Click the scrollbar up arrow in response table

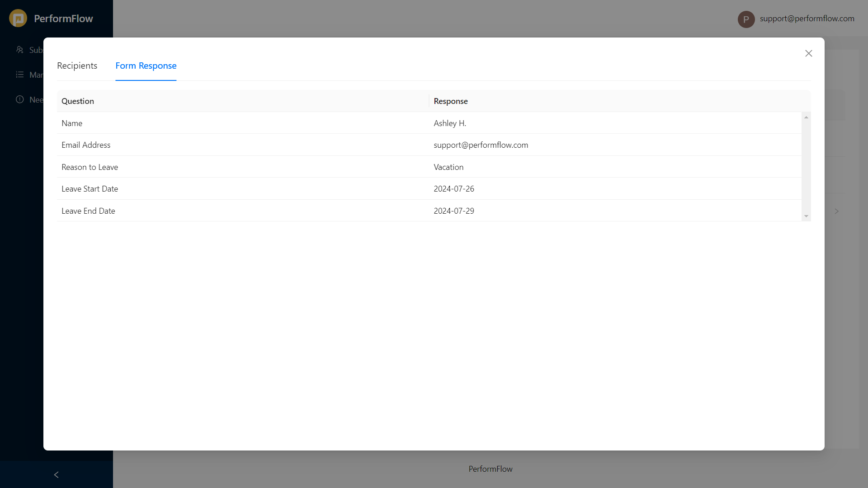tap(807, 117)
